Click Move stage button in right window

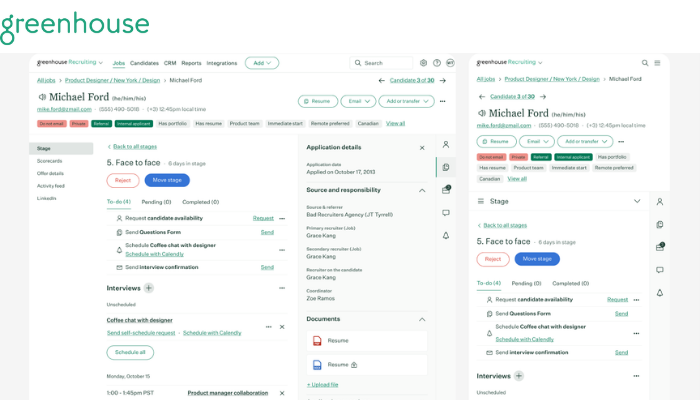tap(537, 259)
